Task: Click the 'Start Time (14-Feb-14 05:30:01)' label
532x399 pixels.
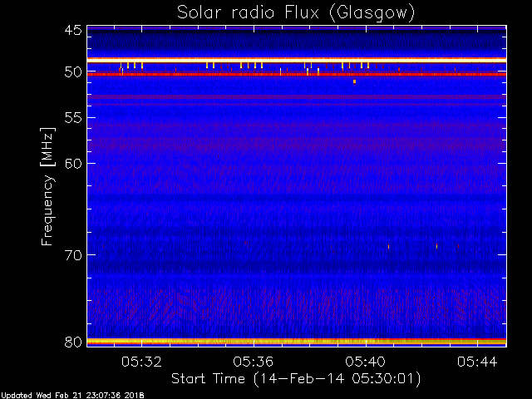Action: 296,379
